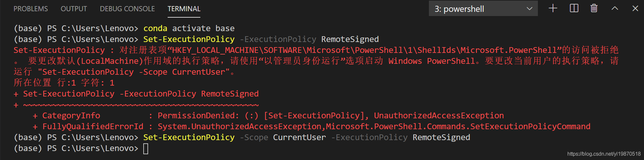The height and width of the screenshot is (160, 644).
Task: Focus the terminal cursor at the last prompt
Action: point(146,148)
